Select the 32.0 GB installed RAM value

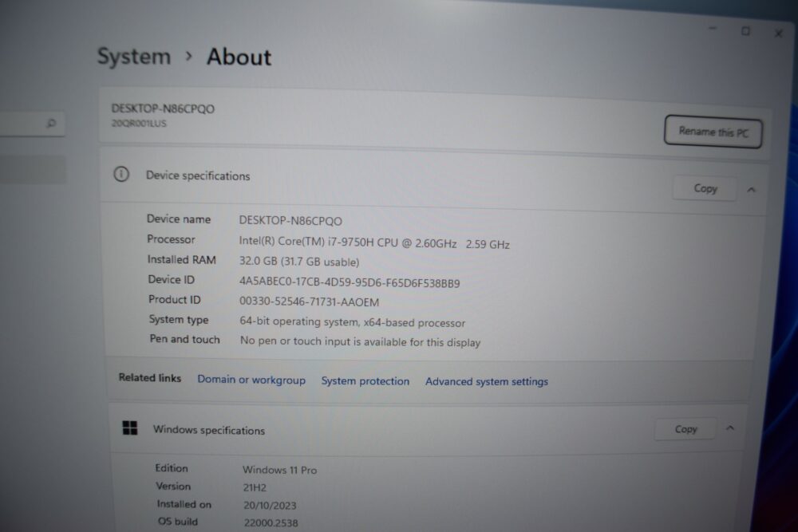299,262
